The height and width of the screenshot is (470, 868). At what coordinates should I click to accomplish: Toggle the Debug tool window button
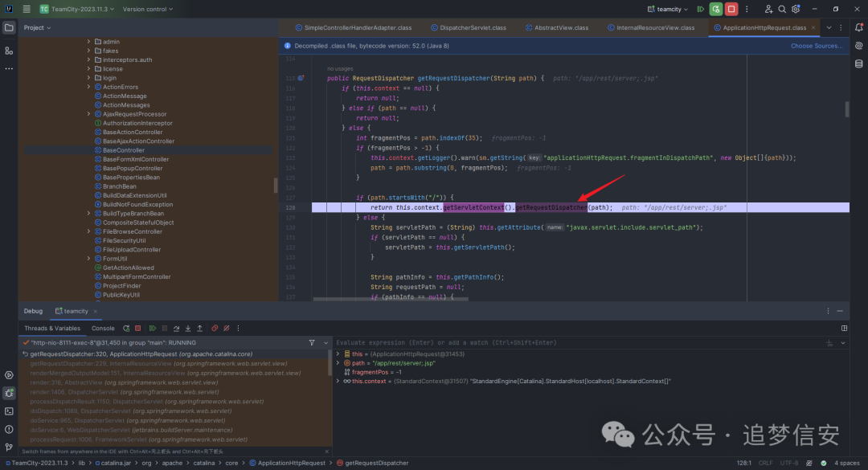(9, 393)
